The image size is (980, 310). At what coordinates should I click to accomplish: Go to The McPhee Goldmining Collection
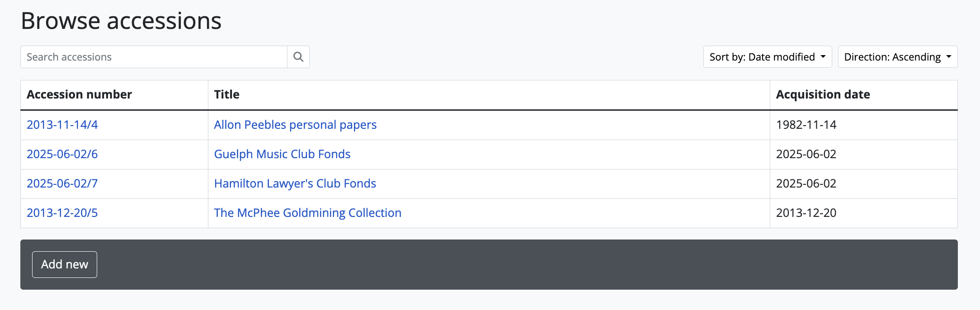click(307, 213)
